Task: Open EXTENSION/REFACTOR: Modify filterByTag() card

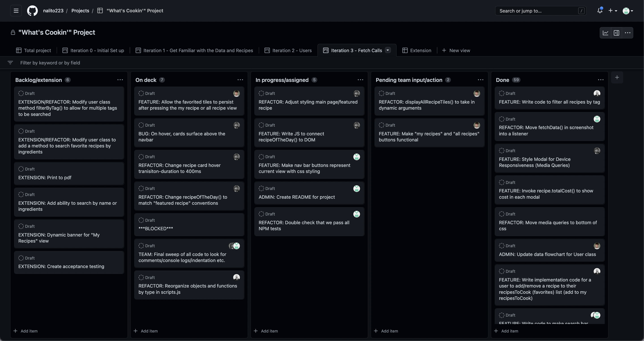Action: pos(69,104)
